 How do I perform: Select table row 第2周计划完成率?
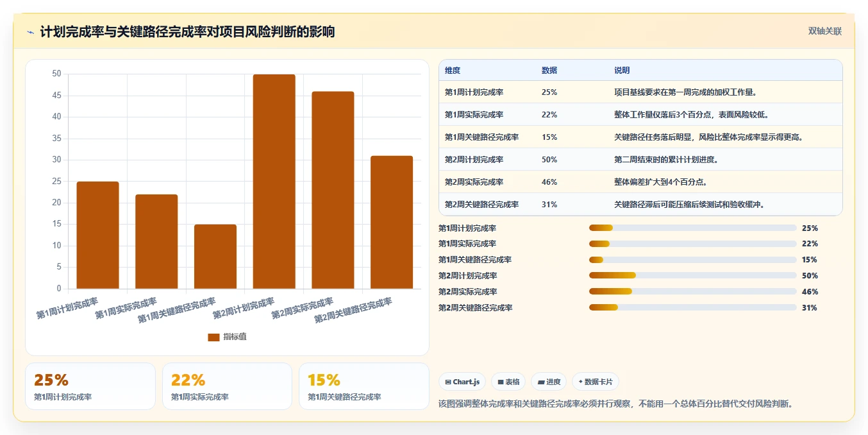pyautogui.click(x=640, y=160)
